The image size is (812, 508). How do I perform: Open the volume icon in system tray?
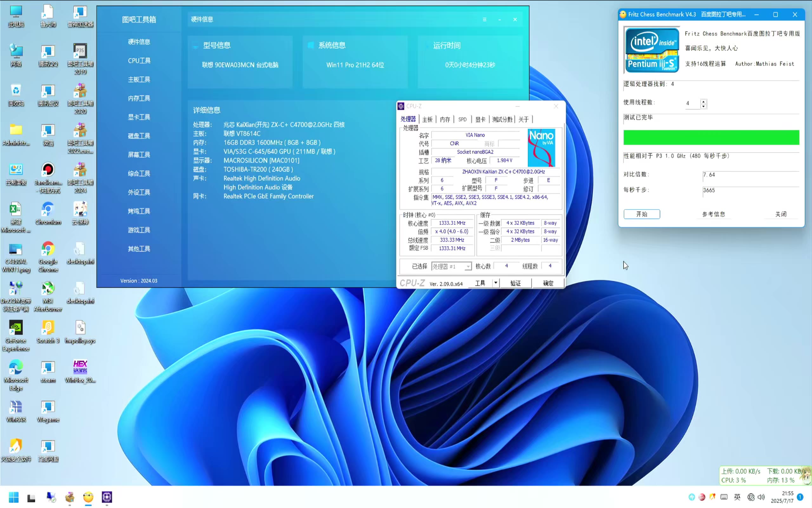[x=762, y=497]
